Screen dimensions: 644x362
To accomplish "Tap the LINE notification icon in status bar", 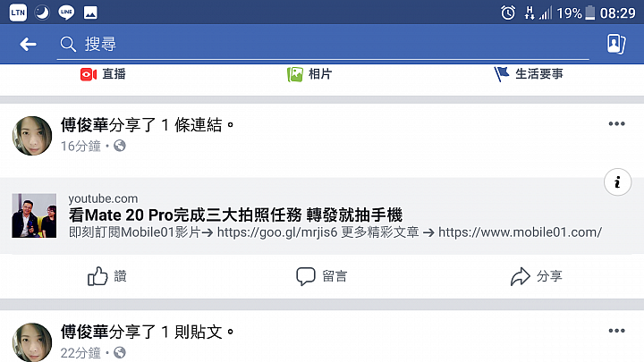I will [66, 13].
